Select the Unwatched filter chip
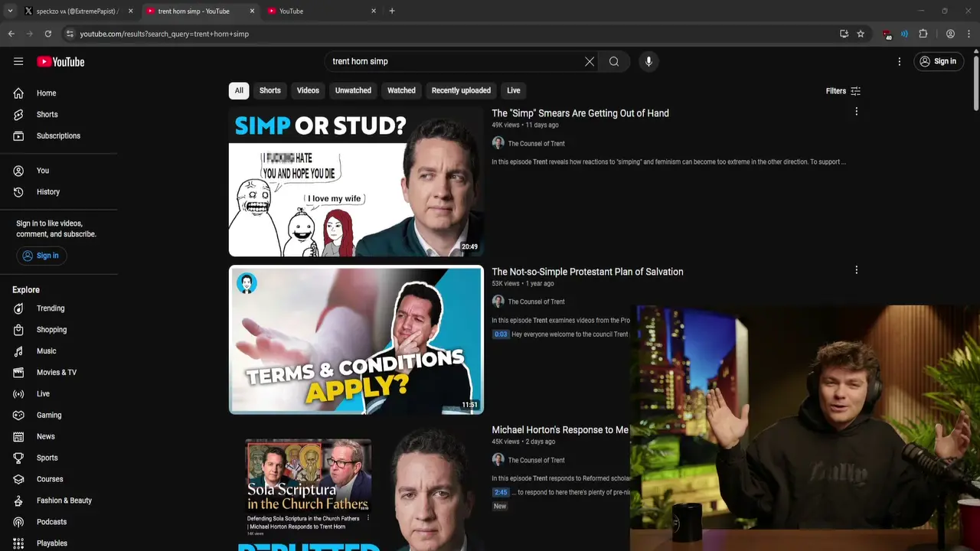Viewport: 980px width, 551px height. pyautogui.click(x=353, y=90)
